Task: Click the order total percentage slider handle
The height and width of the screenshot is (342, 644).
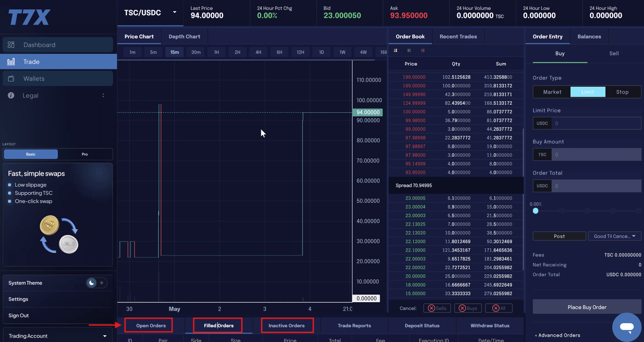Action: [536, 210]
